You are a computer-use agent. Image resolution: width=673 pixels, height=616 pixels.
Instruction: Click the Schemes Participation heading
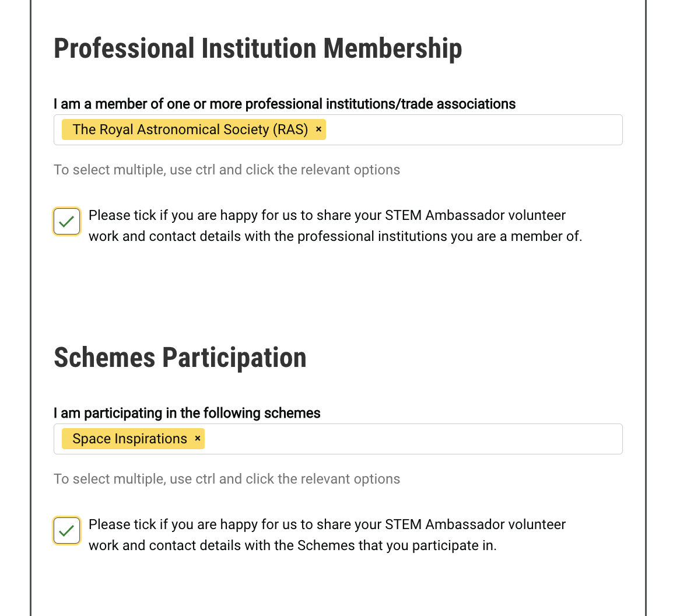(180, 358)
